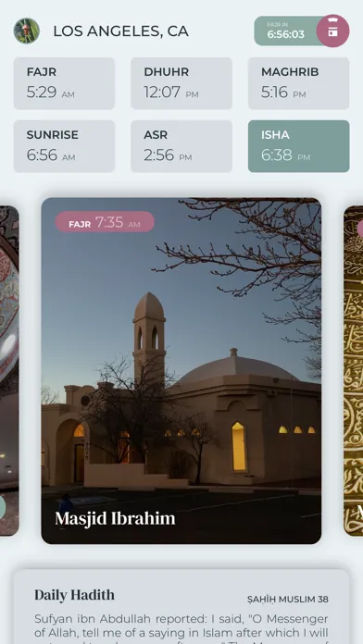The width and height of the screenshot is (363, 644).
Task: Tap the profile avatar picture
Action: pos(27,31)
